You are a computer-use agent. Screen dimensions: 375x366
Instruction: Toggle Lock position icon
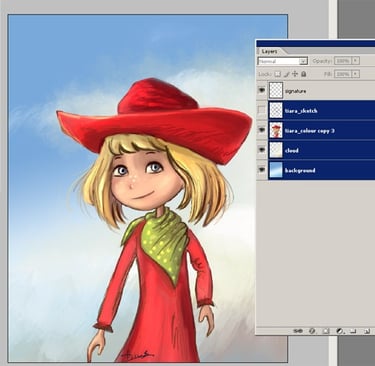295,74
